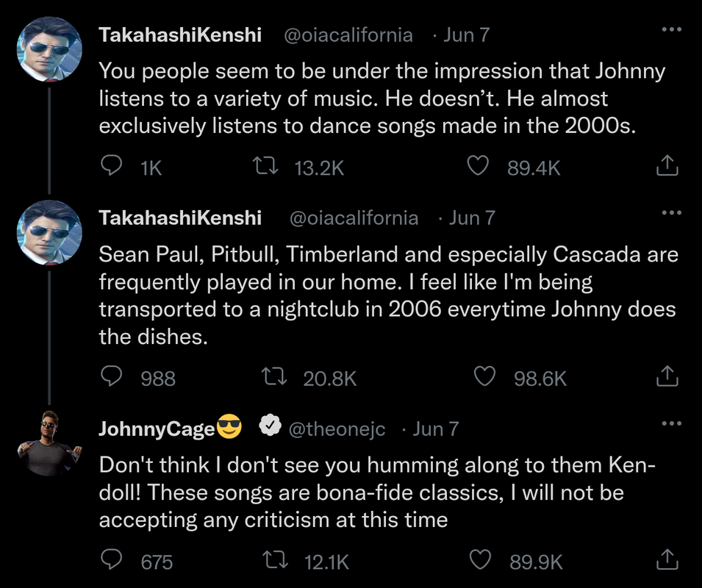Open the @theonejc profile handle
This screenshot has height=588, width=702.
click(x=337, y=429)
